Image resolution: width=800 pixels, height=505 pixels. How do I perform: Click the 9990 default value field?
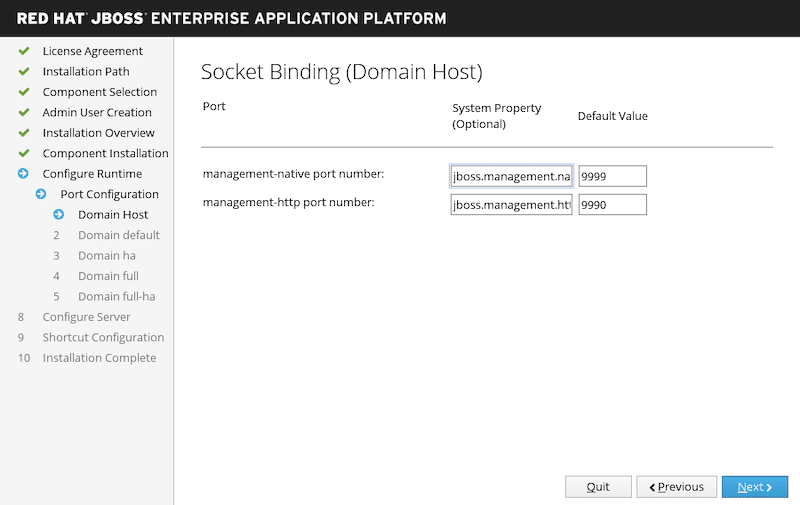click(612, 205)
